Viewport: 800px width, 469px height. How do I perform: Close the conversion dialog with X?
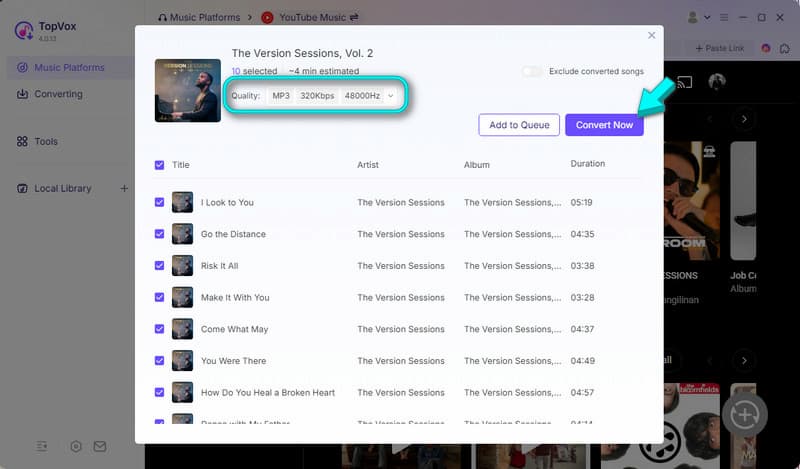click(652, 35)
